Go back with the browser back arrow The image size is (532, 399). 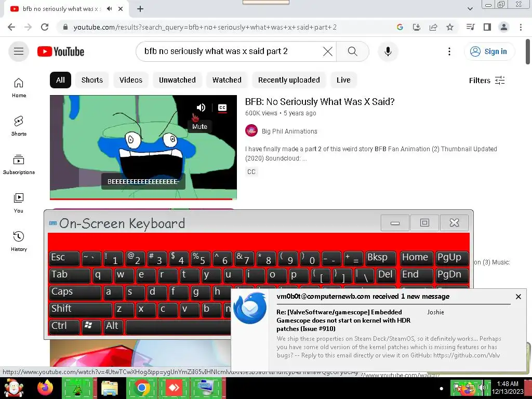click(x=11, y=27)
